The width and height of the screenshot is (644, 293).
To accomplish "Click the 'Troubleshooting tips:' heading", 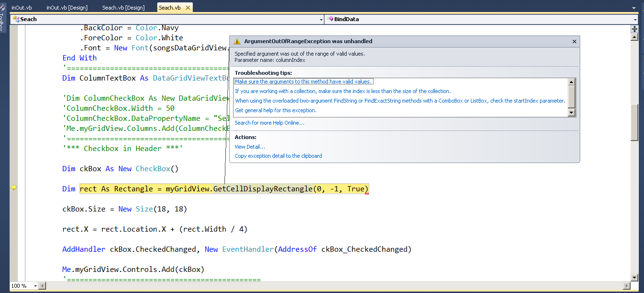I will (x=263, y=73).
